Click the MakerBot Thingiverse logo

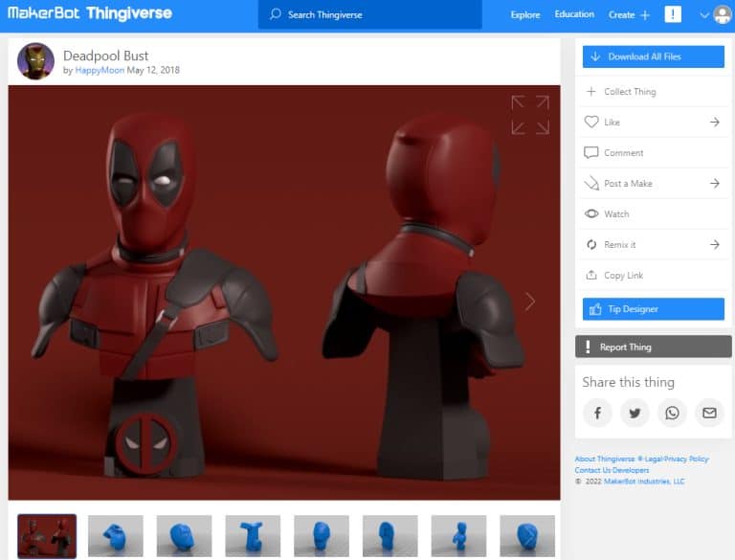coord(90,13)
